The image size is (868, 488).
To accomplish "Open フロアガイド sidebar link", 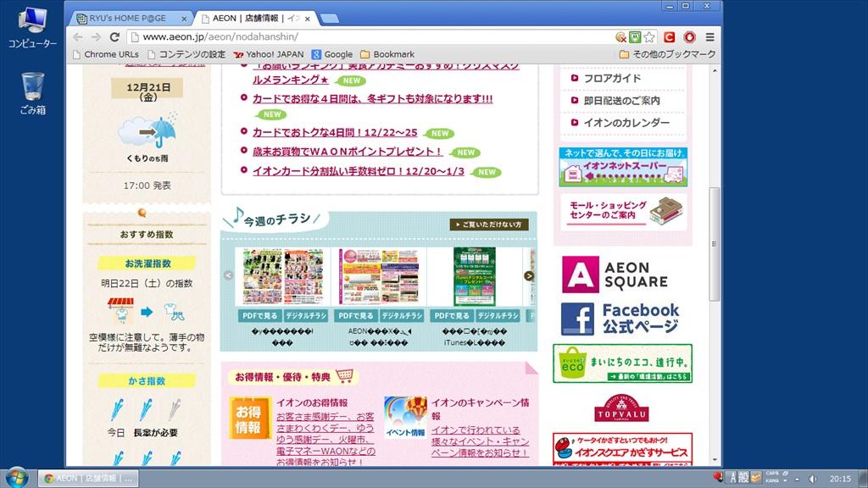I will 613,79.
